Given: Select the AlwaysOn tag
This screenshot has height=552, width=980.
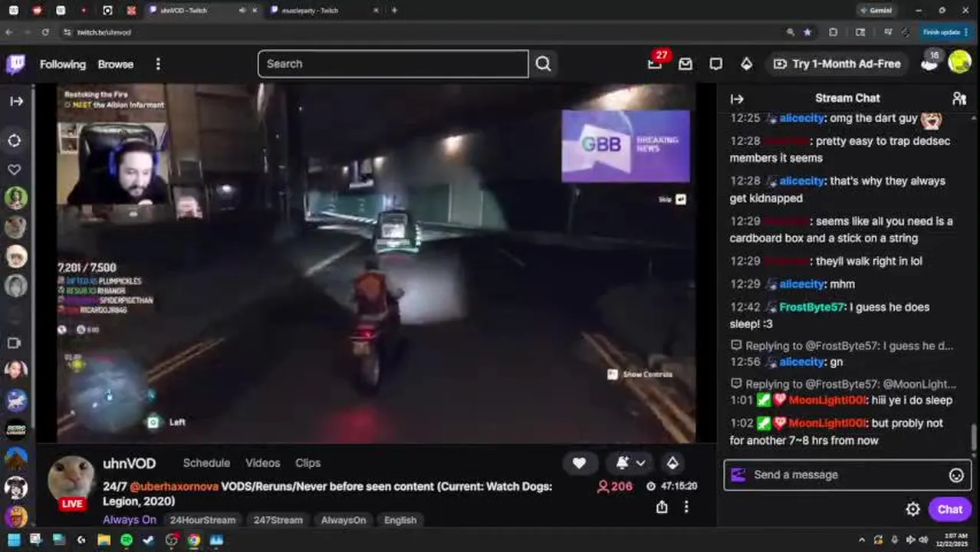Looking at the screenshot, I should point(344,520).
